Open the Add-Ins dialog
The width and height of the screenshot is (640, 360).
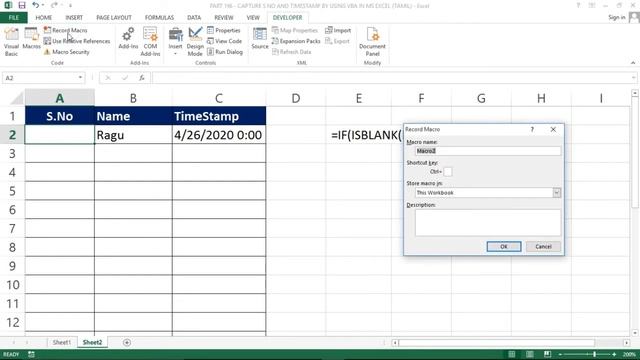128,39
